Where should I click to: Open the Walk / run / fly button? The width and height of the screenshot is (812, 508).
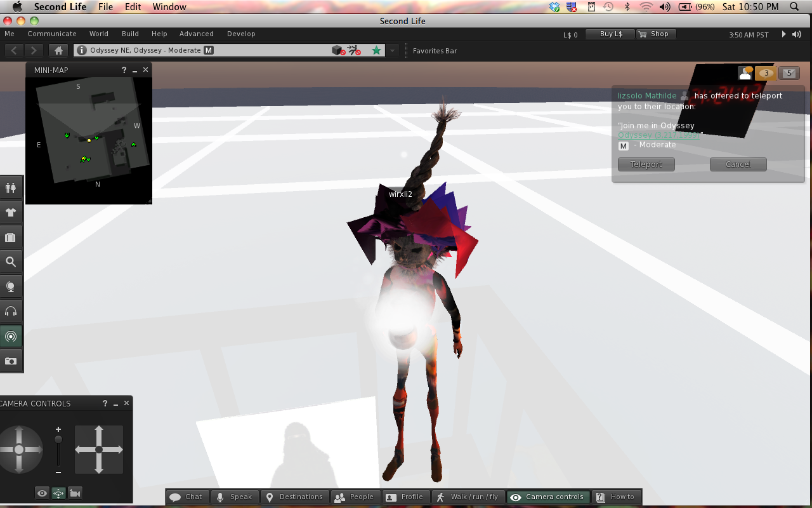point(467,497)
